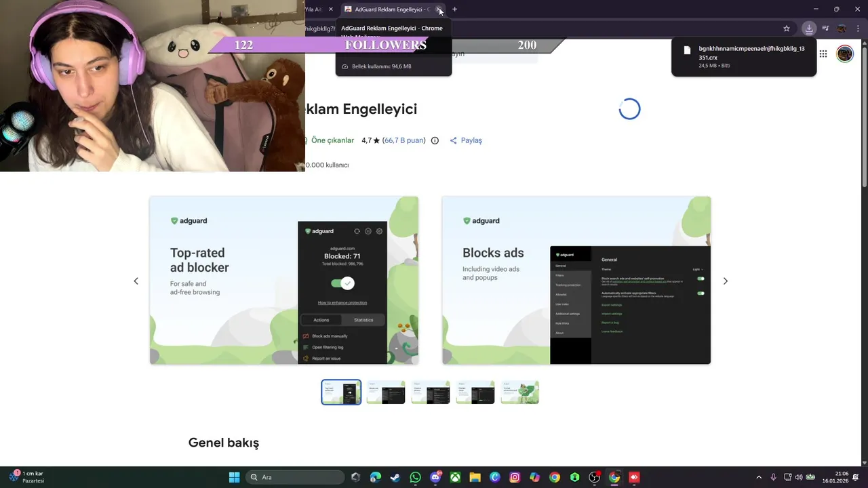Click the microphone icon in system tray
This screenshot has height=488, width=868.
(773, 477)
